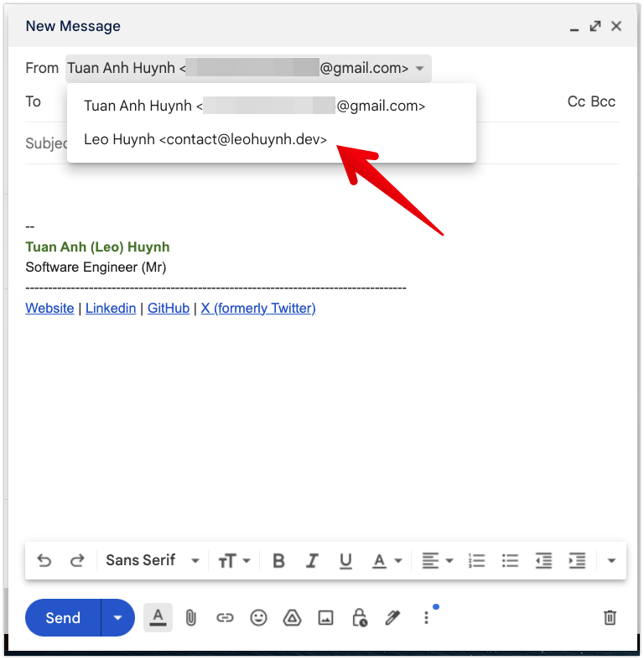
Task: Toggle bold formatting
Action: tap(278, 561)
